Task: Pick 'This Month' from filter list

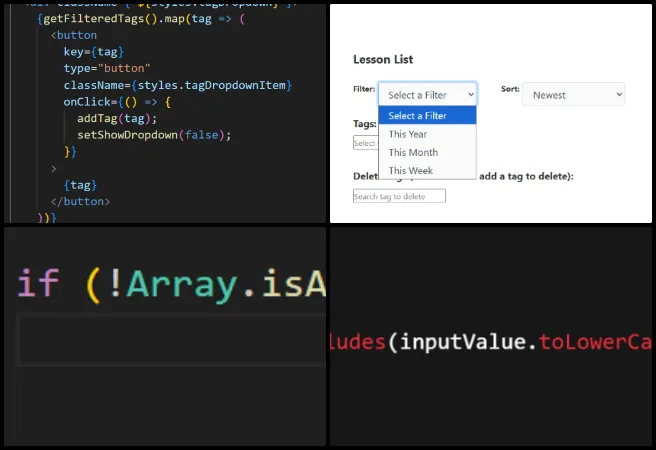Action: 412,152
